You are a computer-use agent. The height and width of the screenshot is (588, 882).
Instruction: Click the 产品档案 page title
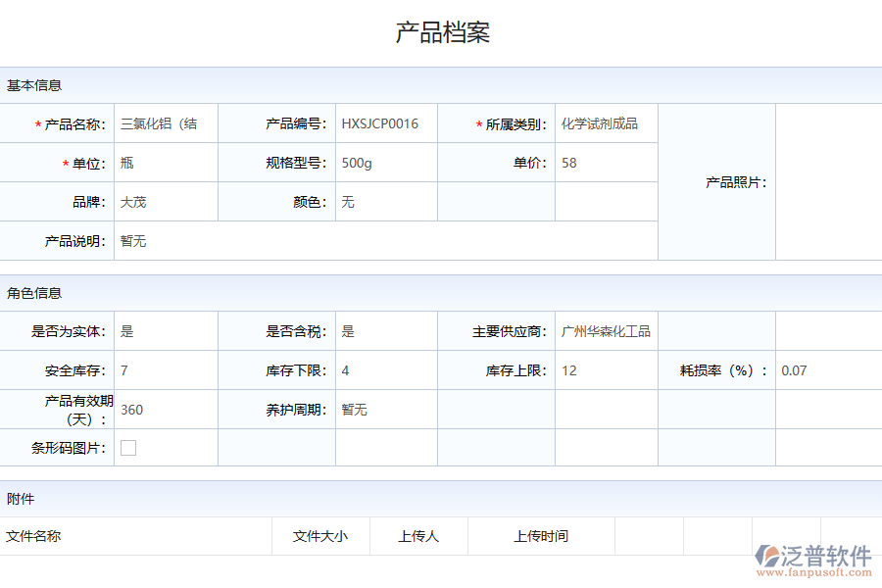coord(441,31)
